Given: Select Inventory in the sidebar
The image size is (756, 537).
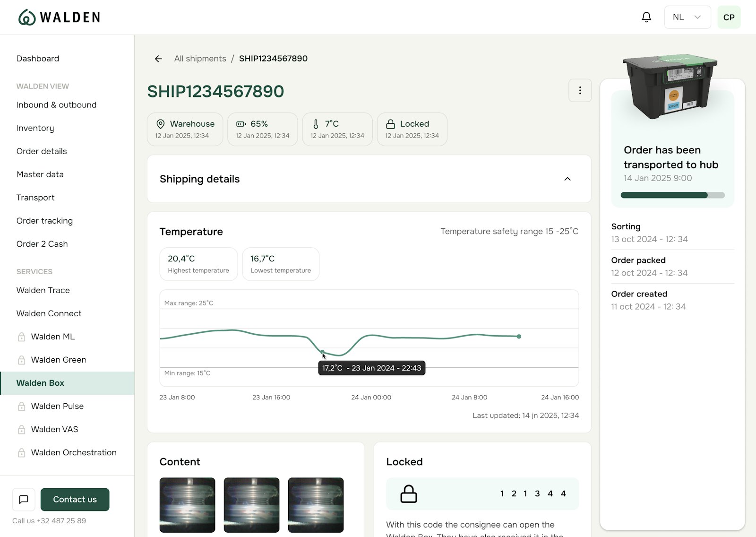Looking at the screenshot, I should tap(35, 128).
